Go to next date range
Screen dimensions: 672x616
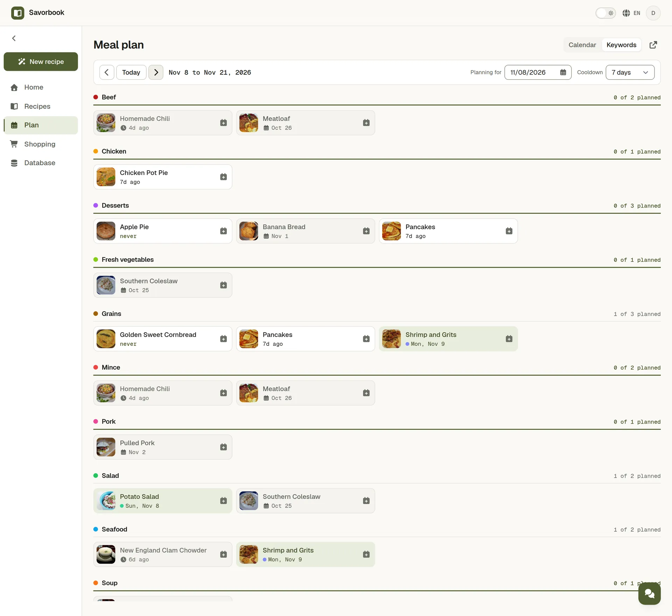pos(156,72)
